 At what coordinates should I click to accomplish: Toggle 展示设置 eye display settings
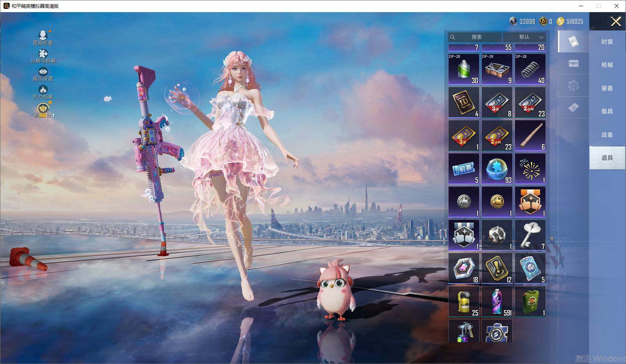coord(43,74)
